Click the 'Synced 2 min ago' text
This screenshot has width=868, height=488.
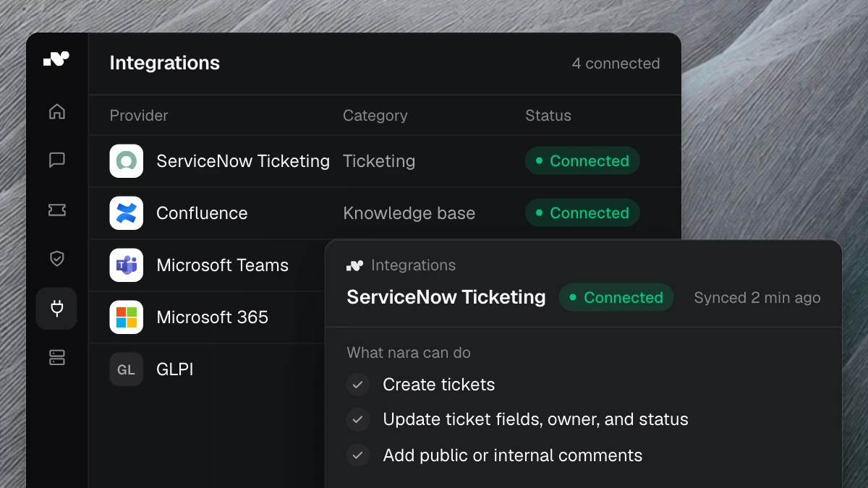coord(757,298)
